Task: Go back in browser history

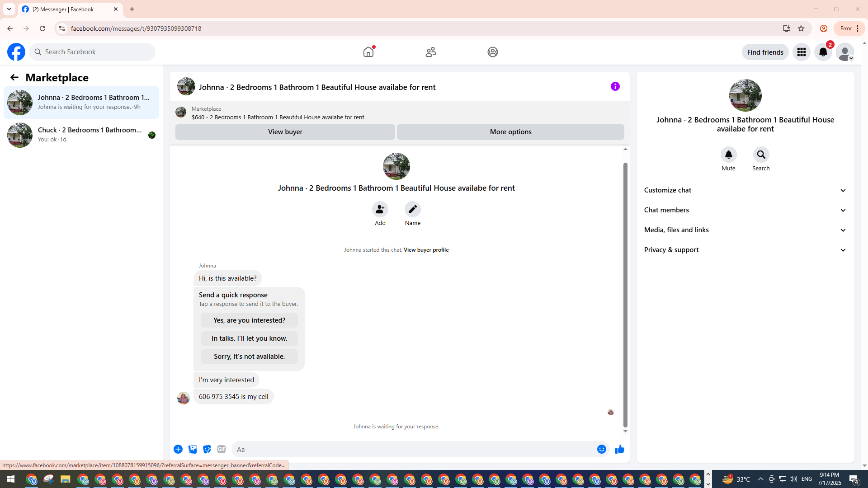Action: tap(10, 28)
